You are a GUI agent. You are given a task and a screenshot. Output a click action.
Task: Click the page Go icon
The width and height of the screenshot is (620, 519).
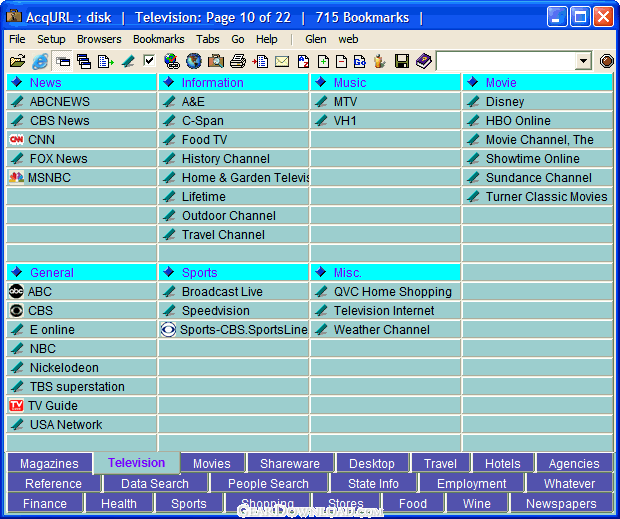pyautogui.click(x=360, y=61)
